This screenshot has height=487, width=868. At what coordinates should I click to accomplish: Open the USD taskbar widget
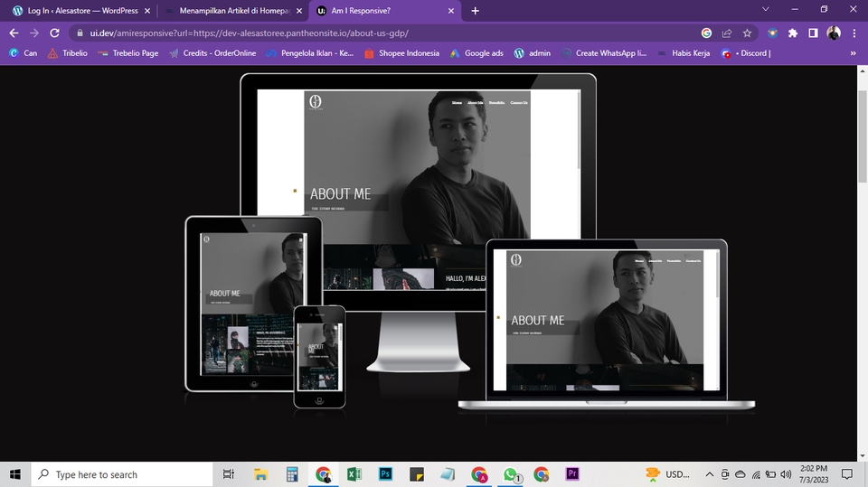click(668, 474)
